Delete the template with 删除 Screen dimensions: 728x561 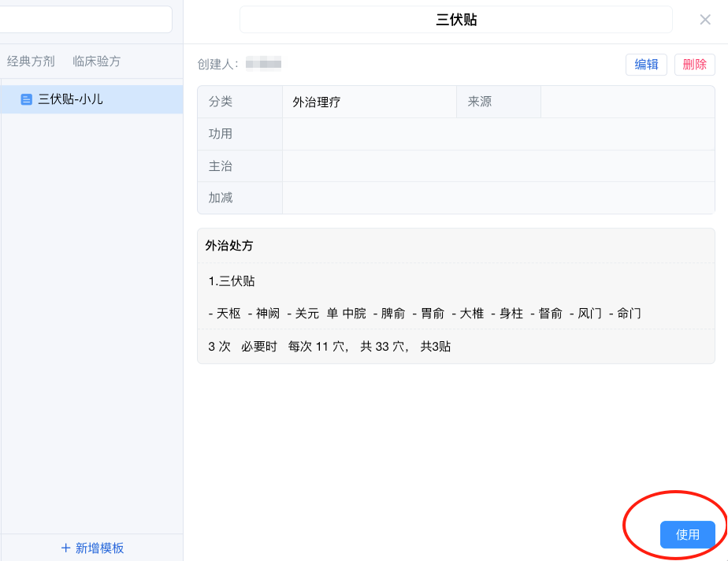pos(694,65)
